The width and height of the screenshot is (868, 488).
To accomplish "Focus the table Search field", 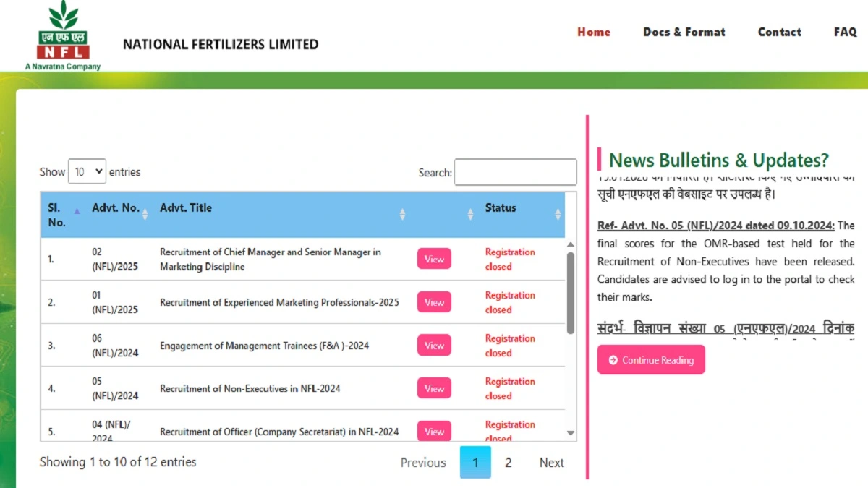I will [x=516, y=172].
